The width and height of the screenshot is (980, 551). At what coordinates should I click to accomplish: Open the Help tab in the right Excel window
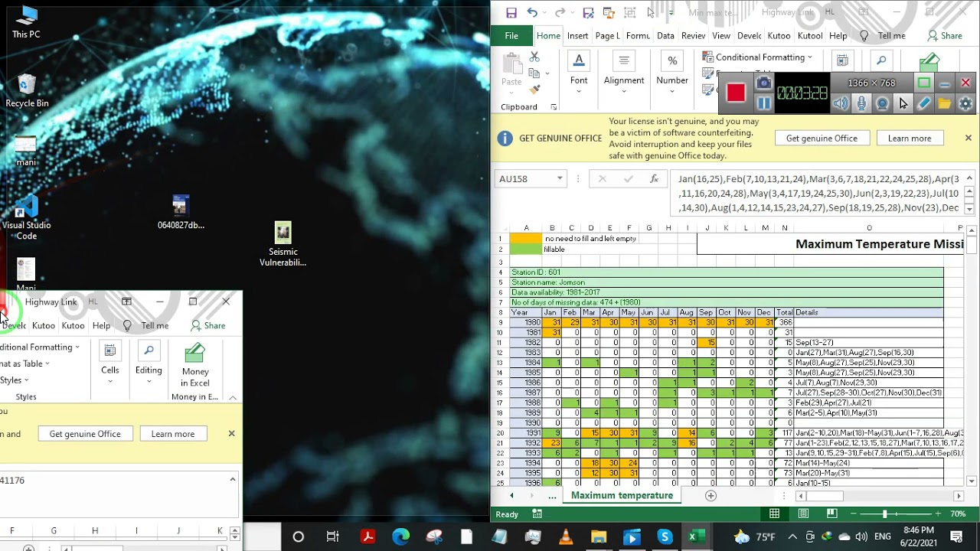[x=838, y=36]
